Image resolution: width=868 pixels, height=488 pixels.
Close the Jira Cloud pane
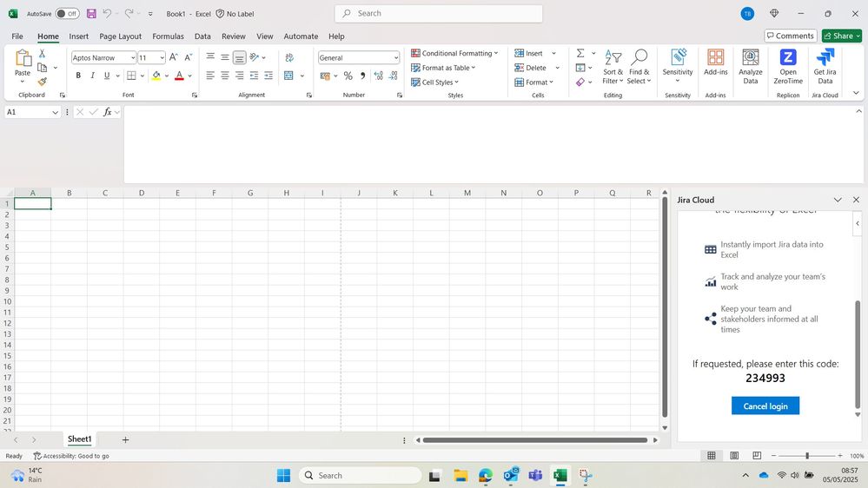pos(856,200)
